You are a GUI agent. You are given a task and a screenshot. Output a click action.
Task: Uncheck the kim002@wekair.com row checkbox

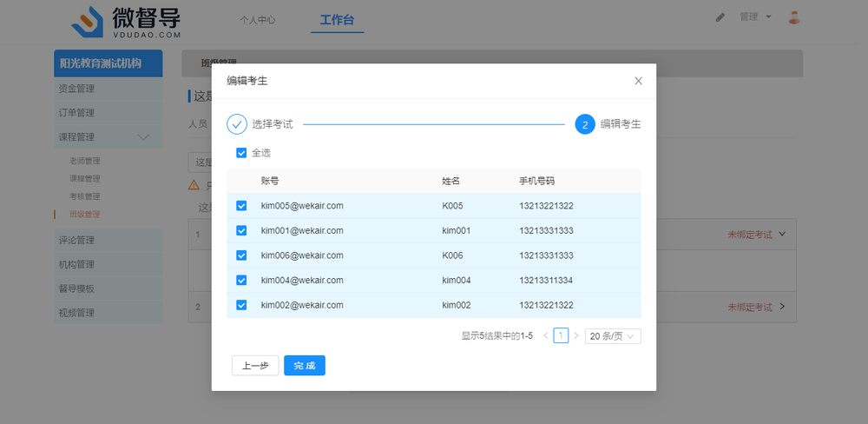click(241, 305)
